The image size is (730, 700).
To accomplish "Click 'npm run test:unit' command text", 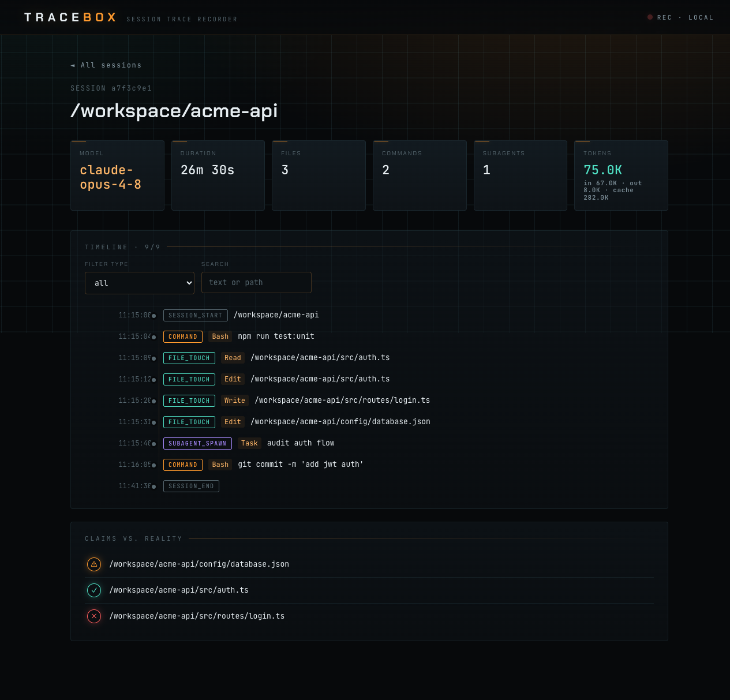I will pos(276,336).
